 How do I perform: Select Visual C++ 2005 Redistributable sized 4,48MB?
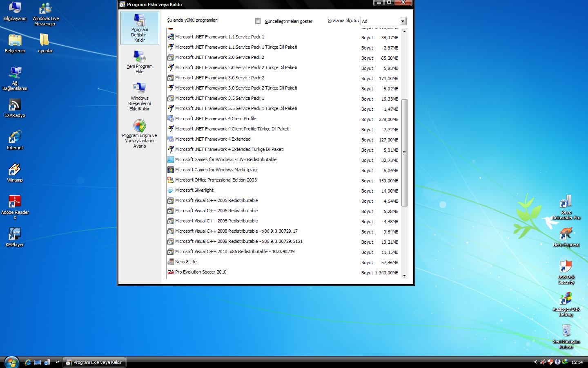[x=283, y=221]
